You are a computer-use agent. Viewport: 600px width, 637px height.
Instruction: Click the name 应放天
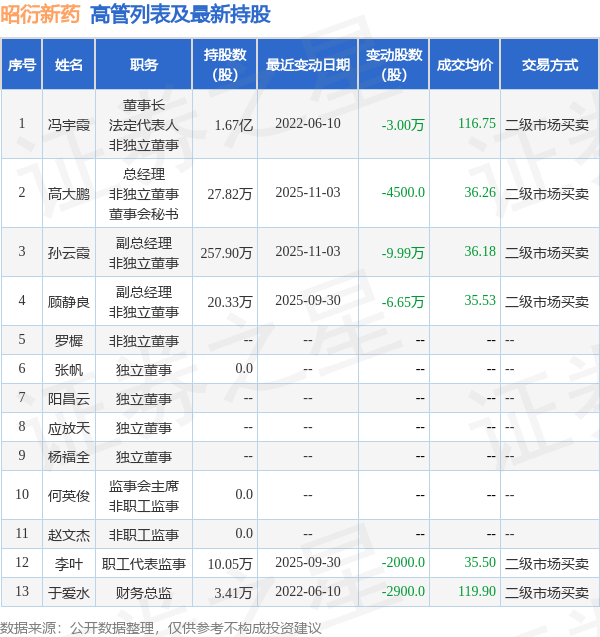[x=69, y=428]
